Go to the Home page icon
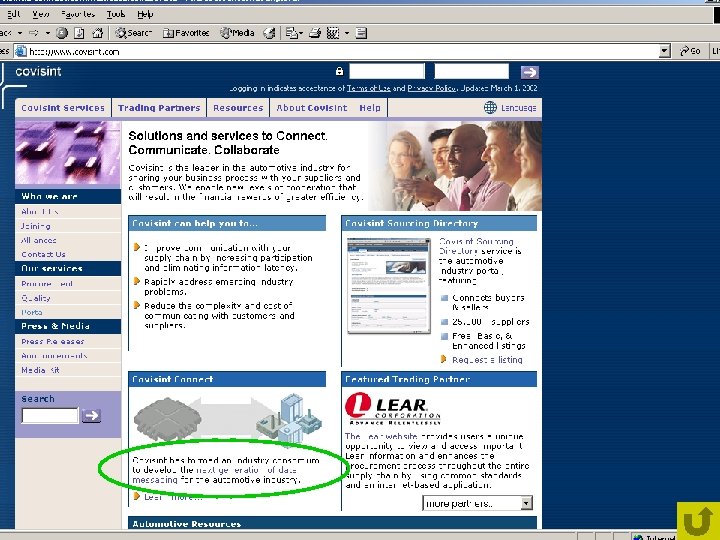Viewport: 720px width, 540px height. coord(97,33)
